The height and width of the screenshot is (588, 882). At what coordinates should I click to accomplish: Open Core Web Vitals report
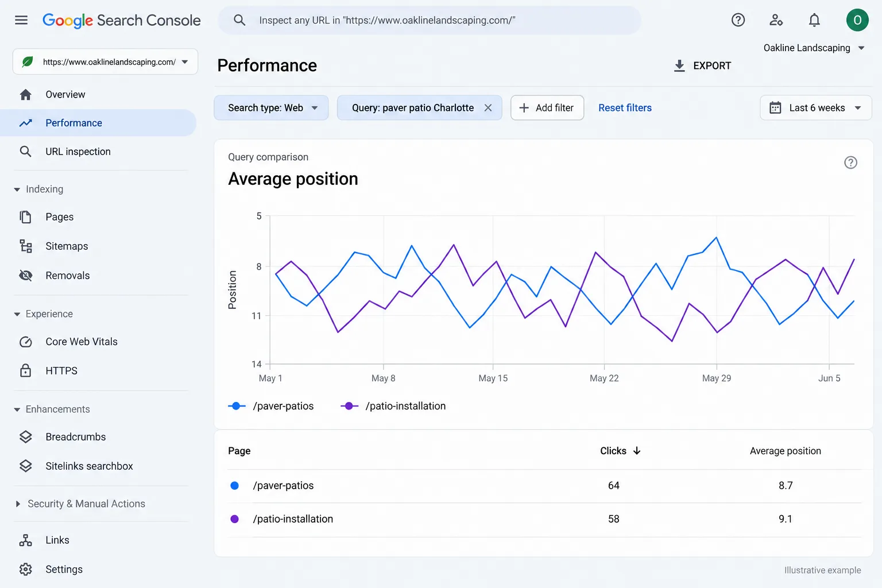pos(98,342)
